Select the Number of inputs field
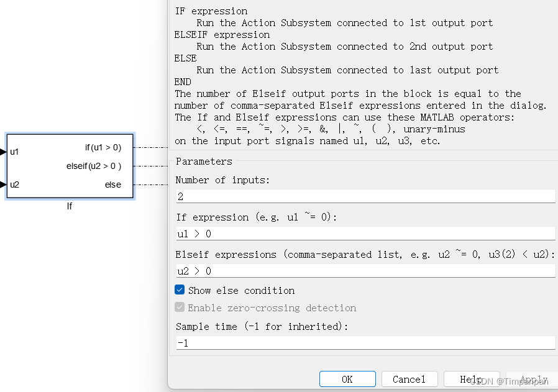Viewport: 558px width, 392px height. 364,196
